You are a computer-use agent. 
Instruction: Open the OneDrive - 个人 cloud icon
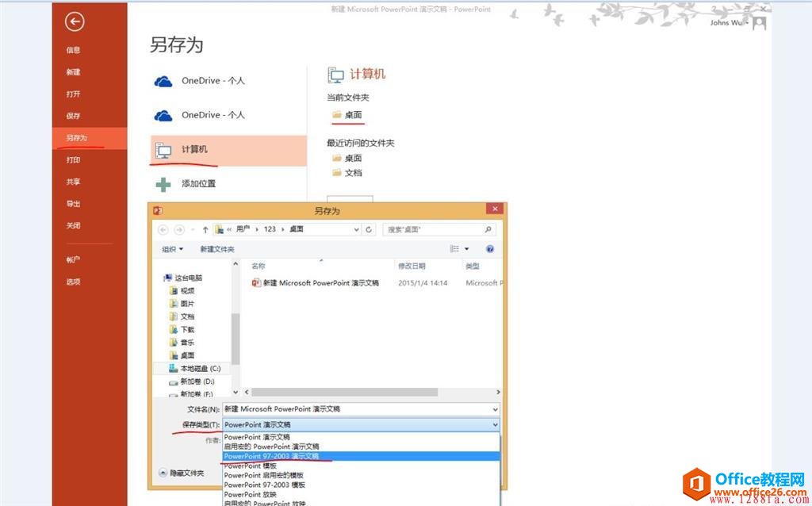(x=163, y=80)
